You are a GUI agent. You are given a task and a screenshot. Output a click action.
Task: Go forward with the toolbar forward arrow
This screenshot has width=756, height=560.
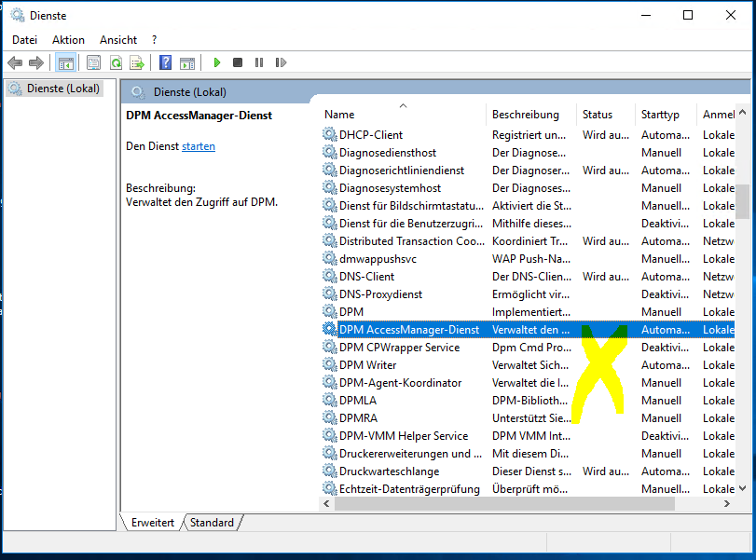point(36,62)
